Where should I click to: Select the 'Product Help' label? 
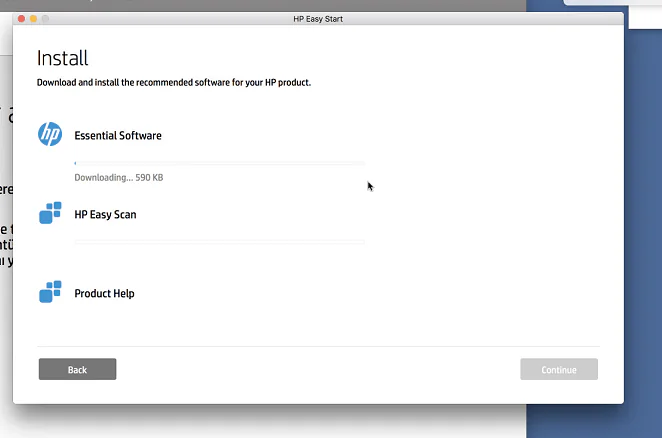[x=104, y=294]
